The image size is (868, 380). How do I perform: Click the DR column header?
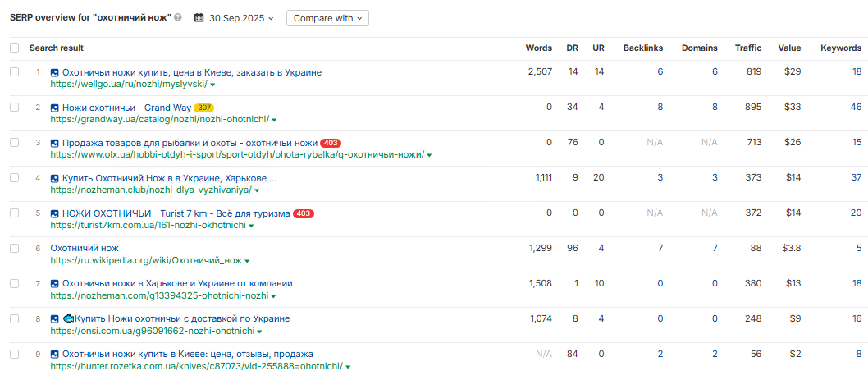point(572,48)
